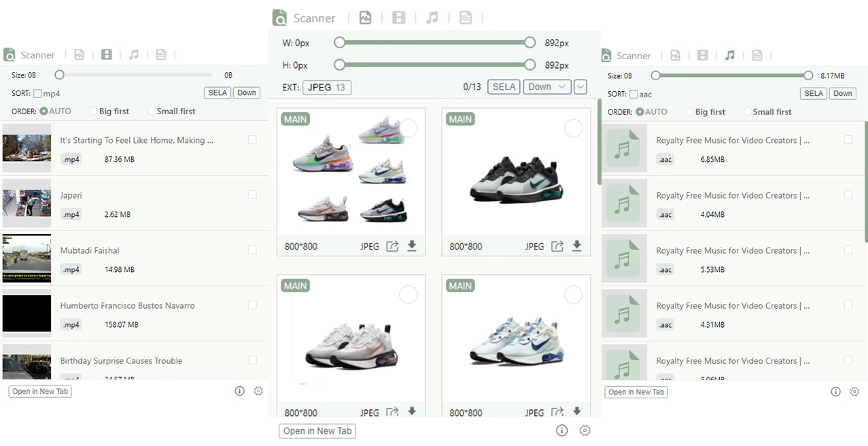This screenshot has width=868, height=446.
Task: Click Down button in the right audio panel
Action: click(x=843, y=94)
